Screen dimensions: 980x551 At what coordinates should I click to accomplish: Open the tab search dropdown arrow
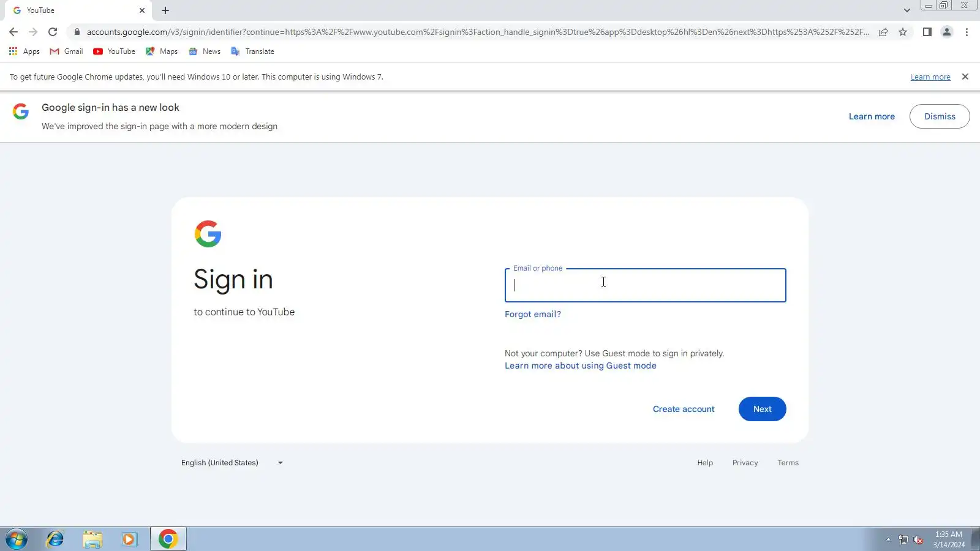907,10
